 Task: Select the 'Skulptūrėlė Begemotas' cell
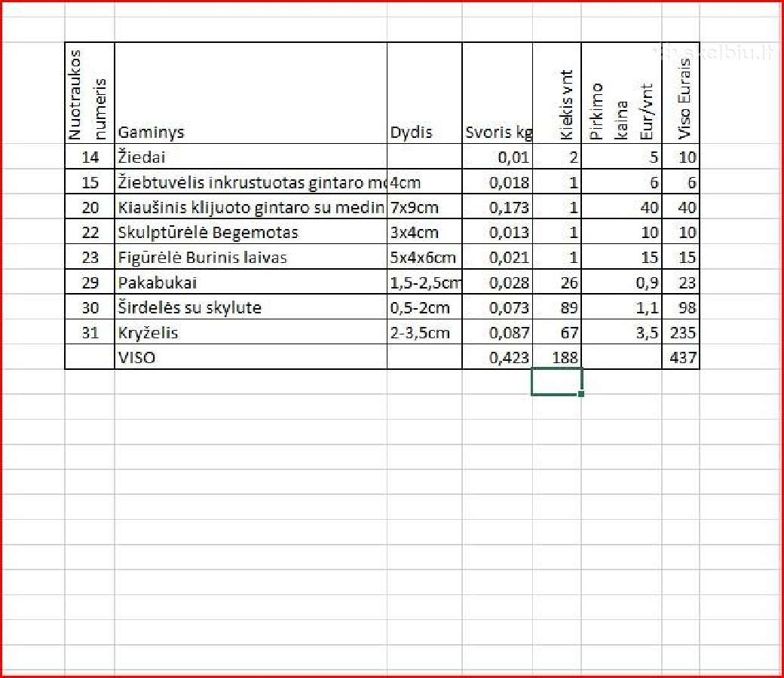[x=250, y=232]
